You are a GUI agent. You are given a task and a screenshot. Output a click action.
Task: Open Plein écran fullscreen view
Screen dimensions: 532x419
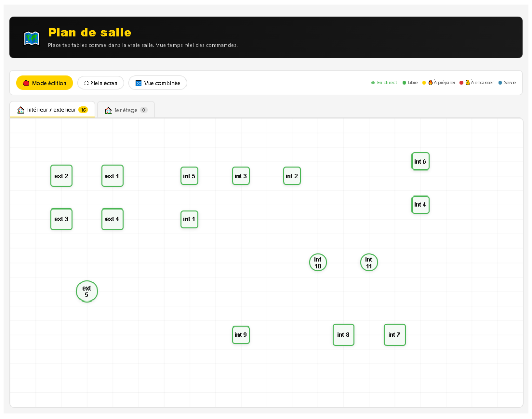click(x=101, y=83)
